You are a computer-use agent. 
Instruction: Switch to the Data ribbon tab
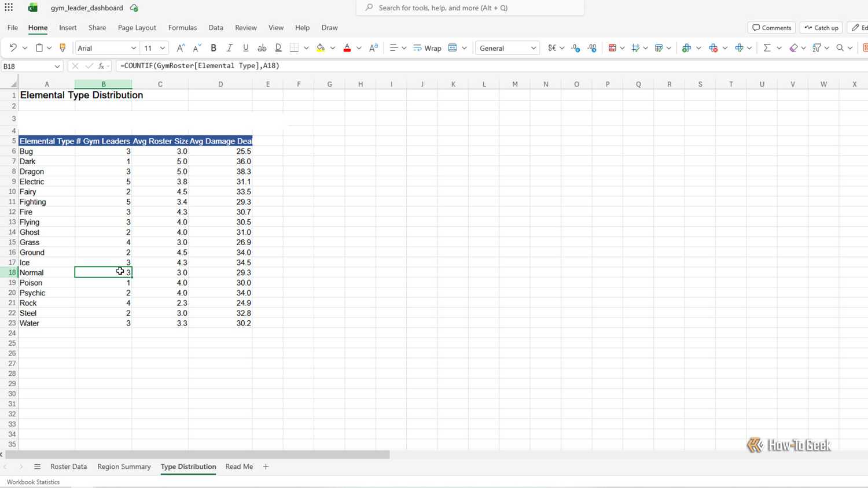[216, 28]
